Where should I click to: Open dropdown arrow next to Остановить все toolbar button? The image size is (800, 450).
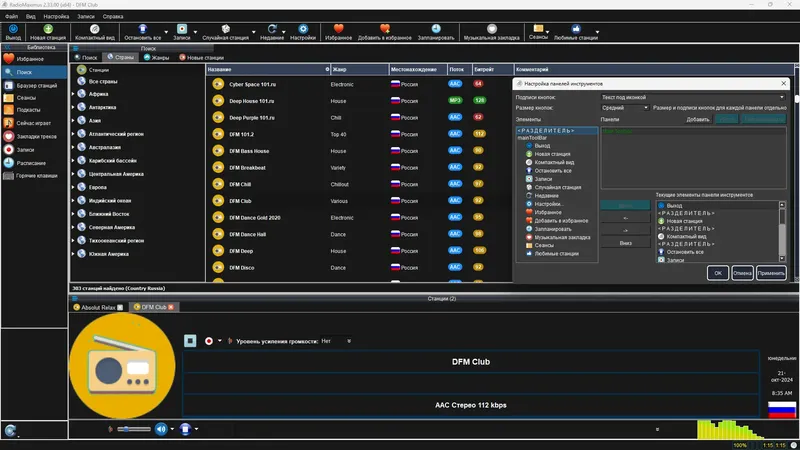click(166, 32)
